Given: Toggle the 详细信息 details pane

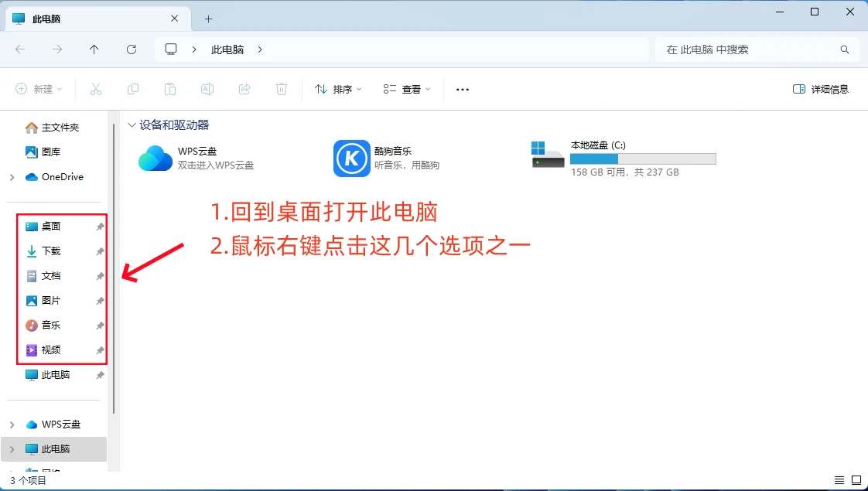Looking at the screenshot, I should pyautogui.click(x=820, y=89).
